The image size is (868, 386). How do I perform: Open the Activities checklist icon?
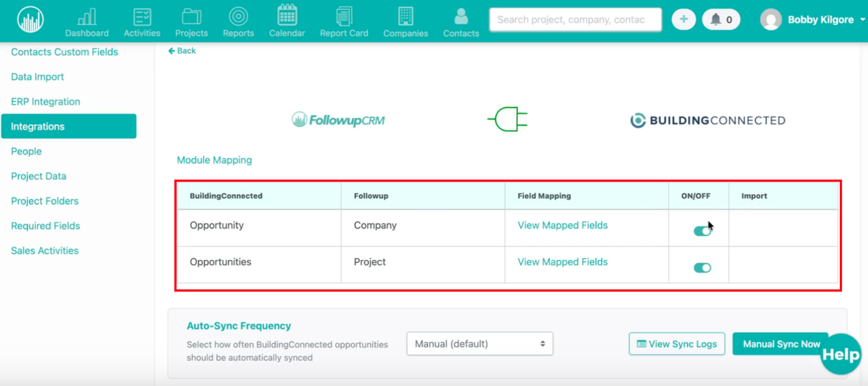(x=142, y=17)
